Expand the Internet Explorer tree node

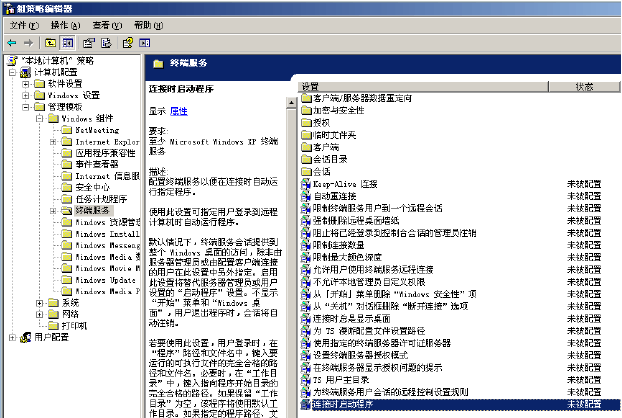pos(53,142)
